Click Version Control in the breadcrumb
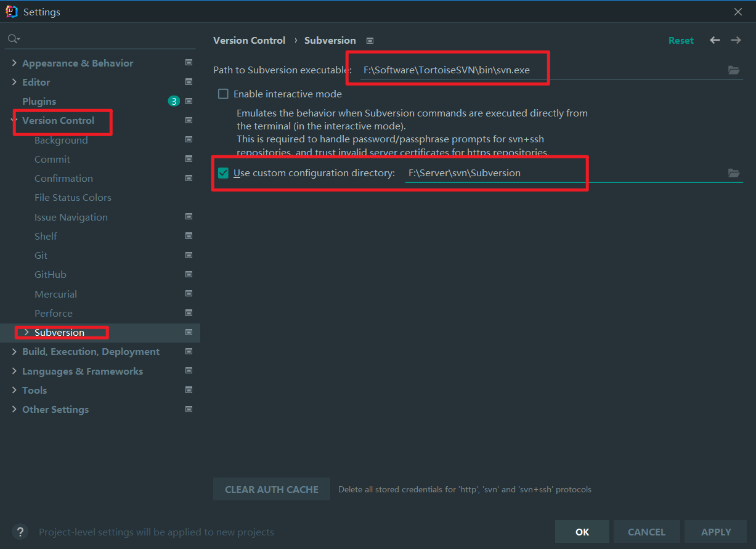The width and height of the screenshot is (756, 549). coord(249,40)
